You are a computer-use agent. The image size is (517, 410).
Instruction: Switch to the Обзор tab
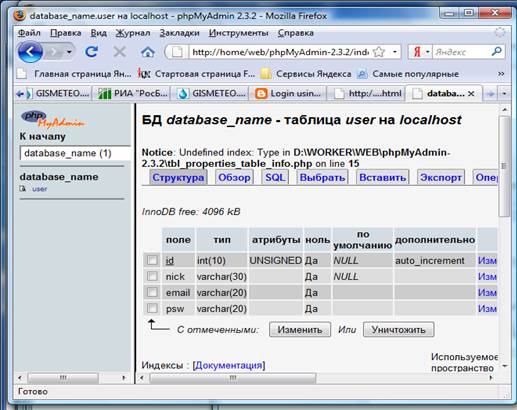pyautogui.click(x=234, y=177)
